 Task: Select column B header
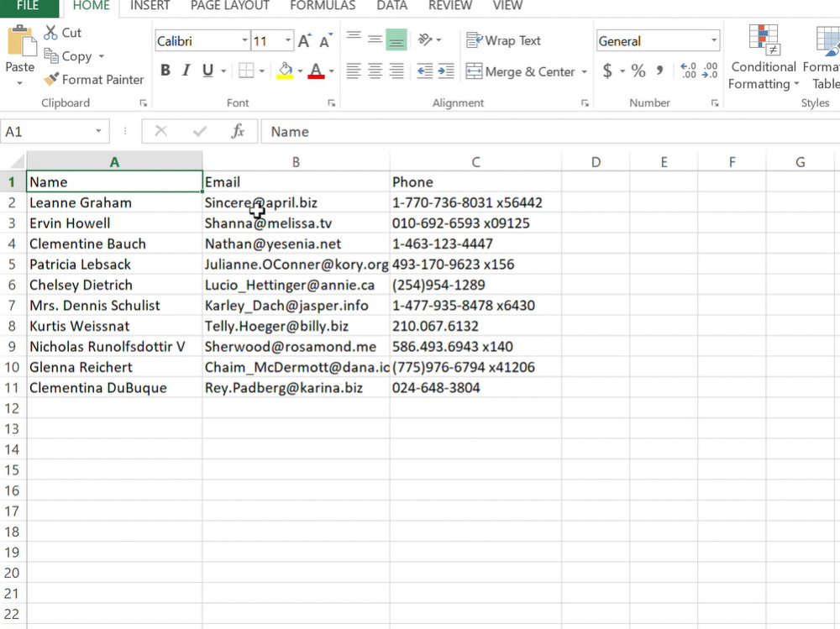[296, 162]
